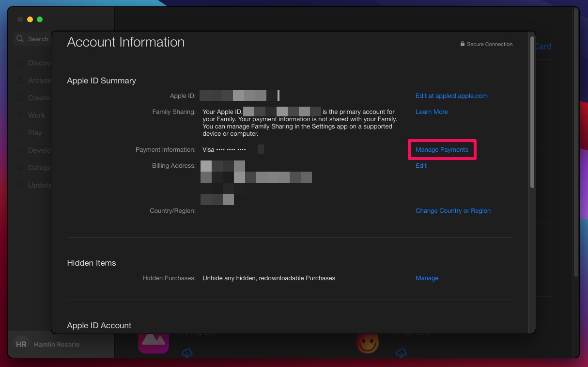Click the Visa payment information text

tap(224, 150)
